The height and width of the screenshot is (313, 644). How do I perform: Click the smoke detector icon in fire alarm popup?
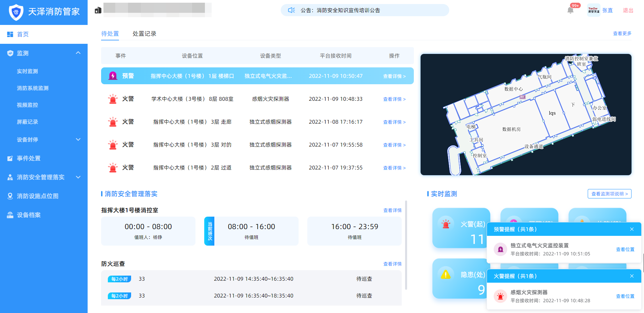click(x=500, y=296)
